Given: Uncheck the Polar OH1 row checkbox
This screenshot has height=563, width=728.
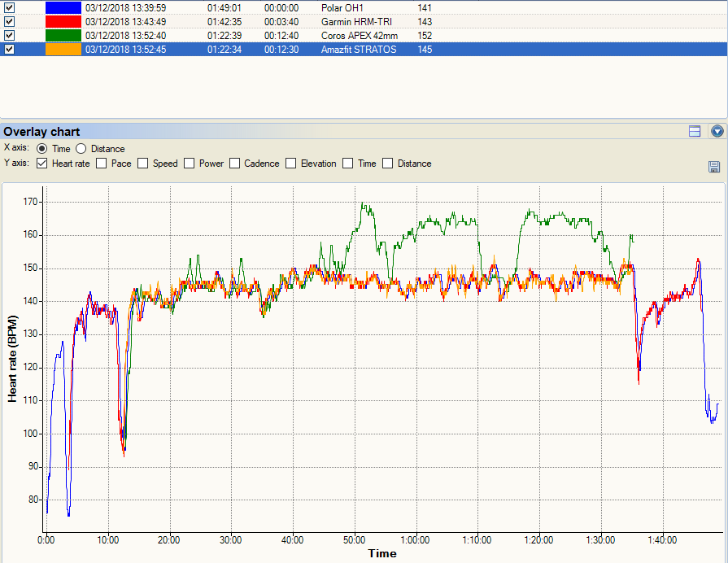Looking at the screenshot, I should [9, 8].
